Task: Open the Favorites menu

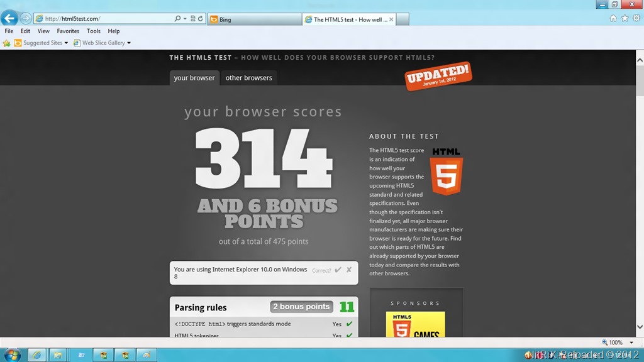Action: tap(68, 31)
